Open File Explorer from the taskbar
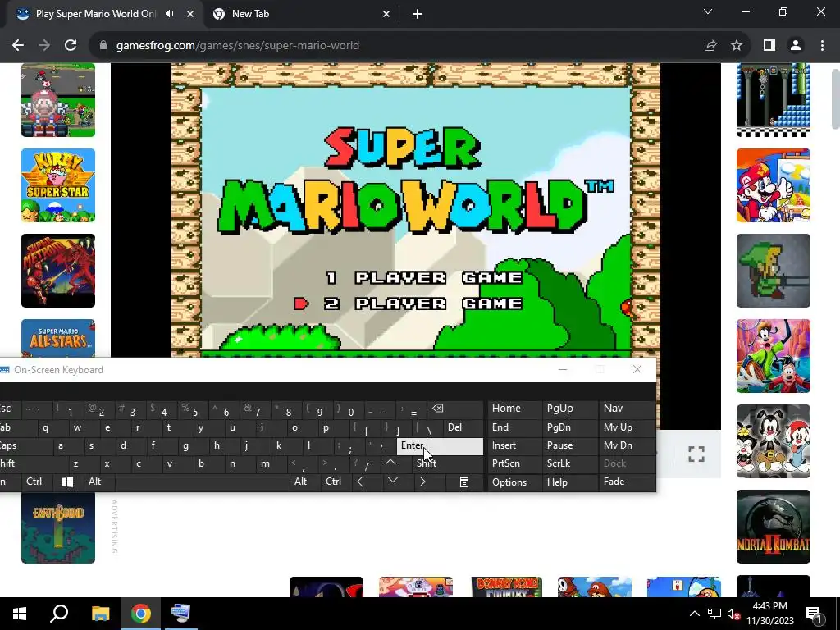This screenshot has width=840, height=630. pyautogui.click(x=100, y=614)
